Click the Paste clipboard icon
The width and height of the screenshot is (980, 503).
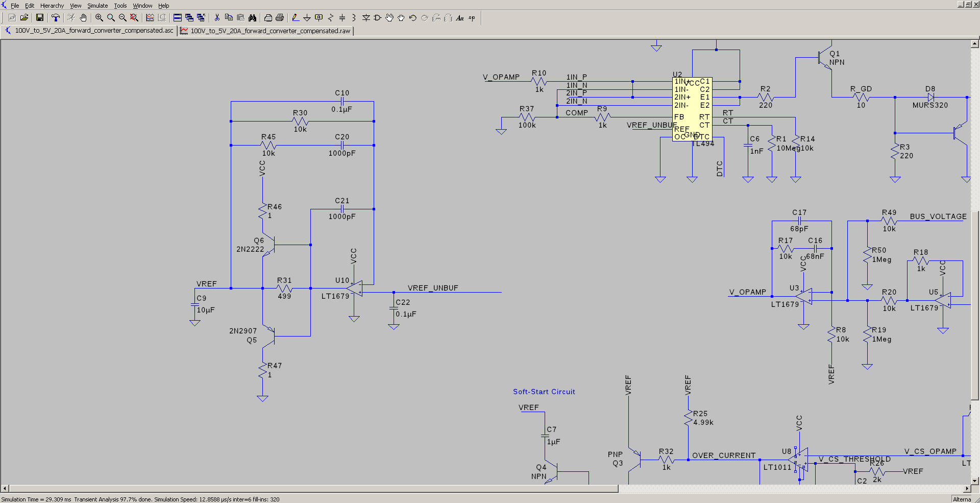(240, 18)
